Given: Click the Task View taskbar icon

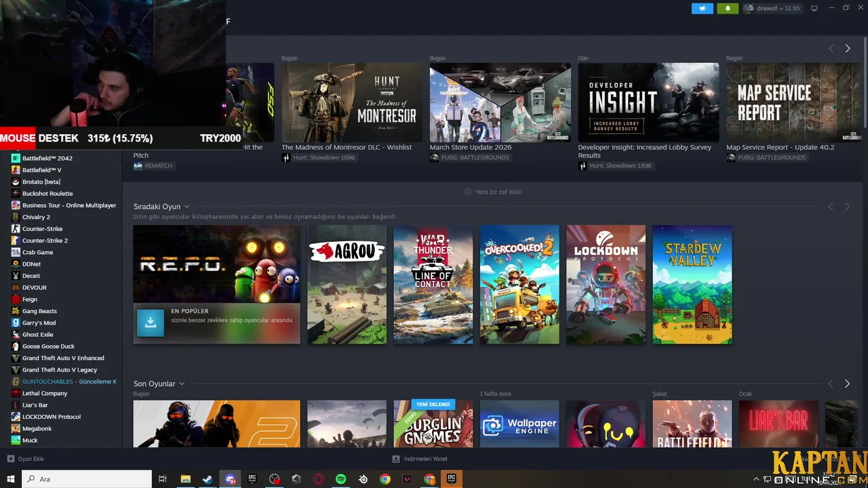Looking at the screenshot, I should pos(163,479).
